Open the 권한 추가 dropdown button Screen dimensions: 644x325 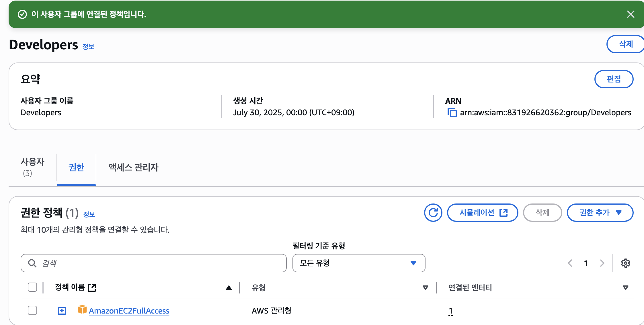click(x=600, y=213)
